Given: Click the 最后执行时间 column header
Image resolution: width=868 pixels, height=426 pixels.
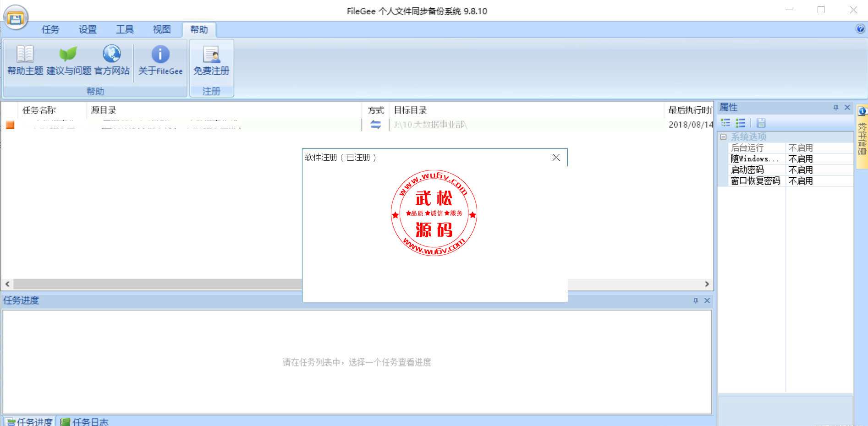Looking at the screenshot, I should point(689,110).
